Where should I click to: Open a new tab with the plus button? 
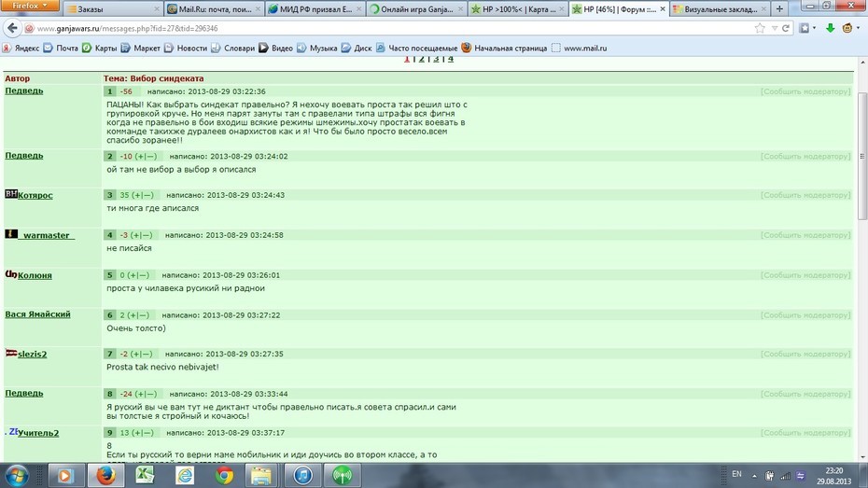pyautogui.click(x=779, y=8)
